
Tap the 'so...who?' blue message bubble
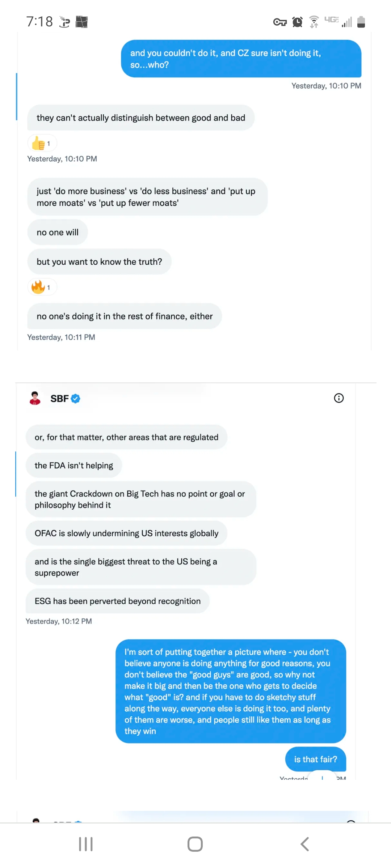[241, 59]
